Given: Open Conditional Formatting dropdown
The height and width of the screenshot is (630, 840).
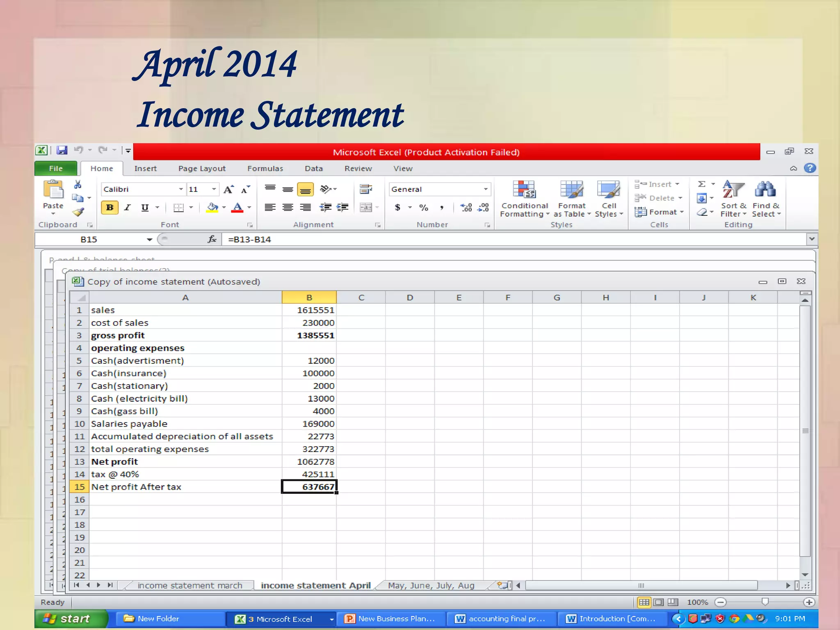Looking at the screenshot, I should point(524,199).
